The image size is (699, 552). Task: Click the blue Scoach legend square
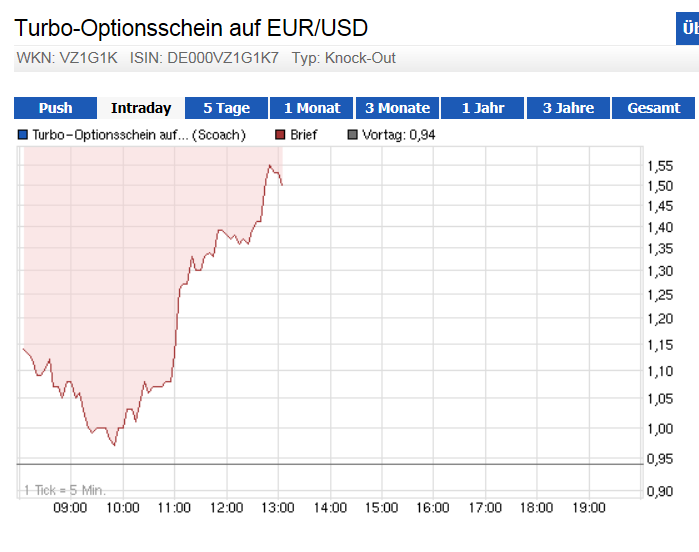tap(23, 135)
